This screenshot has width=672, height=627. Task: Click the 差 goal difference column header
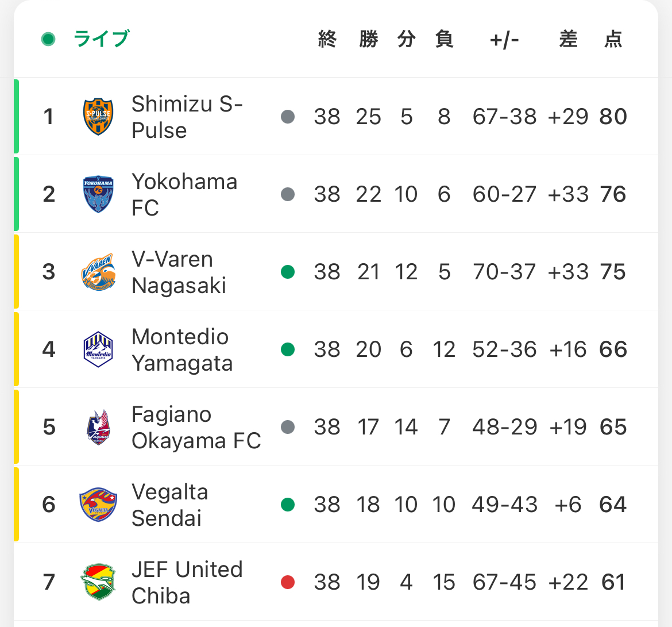click(x=568, y=39)
